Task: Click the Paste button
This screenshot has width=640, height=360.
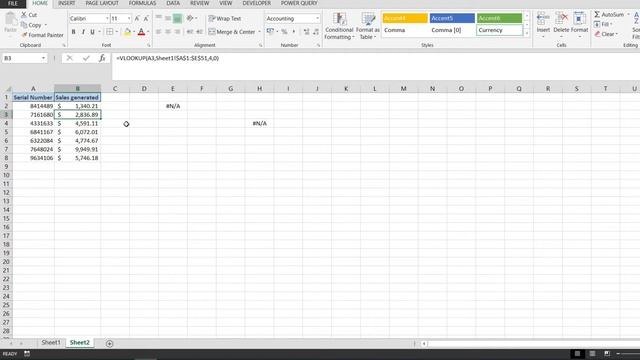Action: (10, 23)
